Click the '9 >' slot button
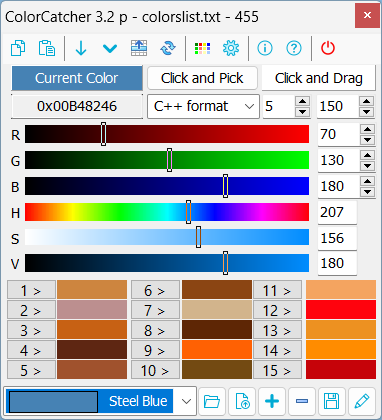The height and width of the screenshot is (420, 382). click(x=155, y=350)
